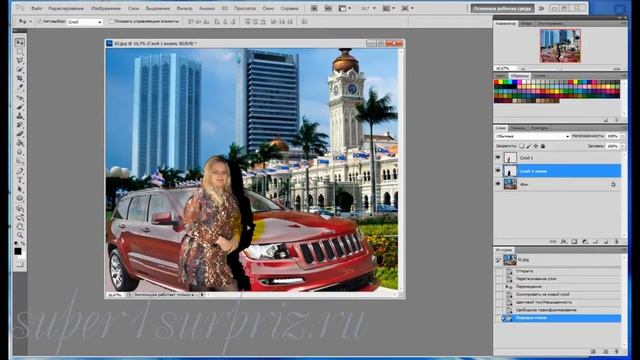640x360 pixels.
Task: Open the Изображение menu
Action: [106, 8]
